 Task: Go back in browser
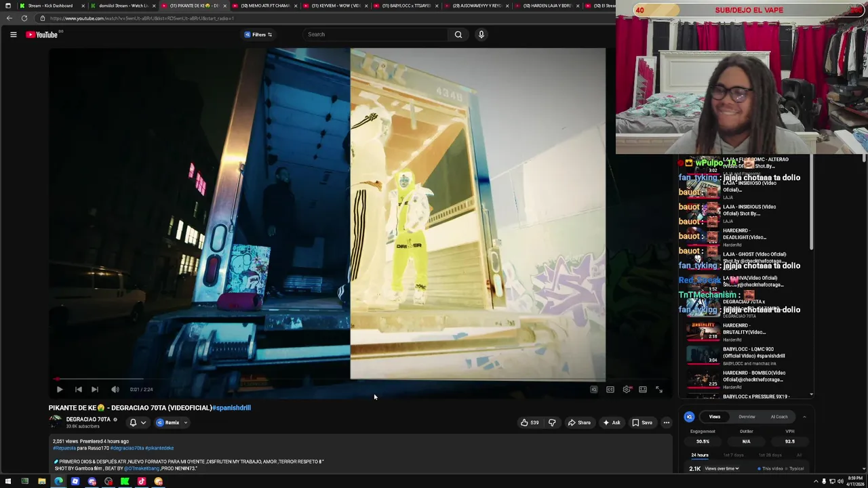point(9,18)
